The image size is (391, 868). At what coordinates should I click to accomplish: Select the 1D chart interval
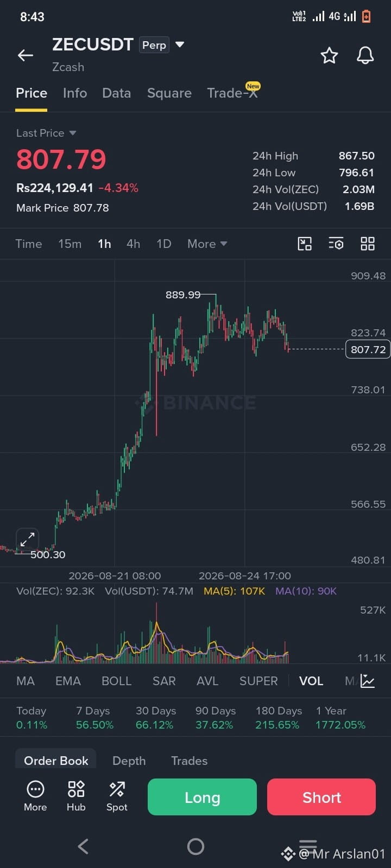coord(164,244)
